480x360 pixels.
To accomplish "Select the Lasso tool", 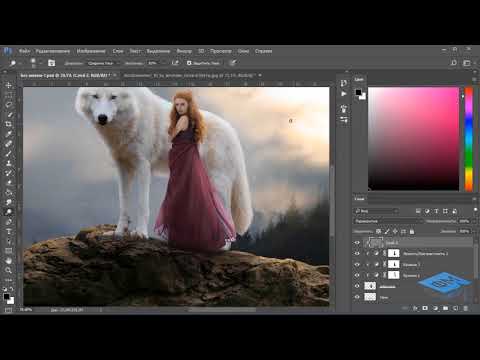I will [x=9, y=105].
